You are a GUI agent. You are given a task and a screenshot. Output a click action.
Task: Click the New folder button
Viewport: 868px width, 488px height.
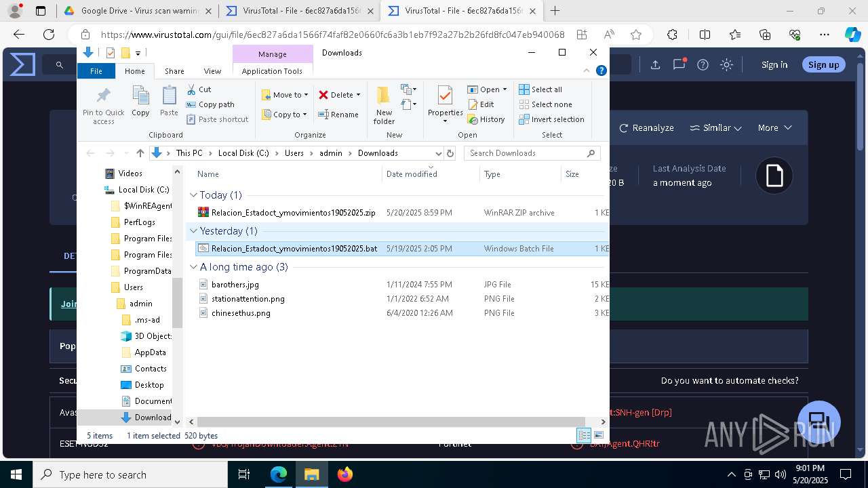[x=384, y=105]
